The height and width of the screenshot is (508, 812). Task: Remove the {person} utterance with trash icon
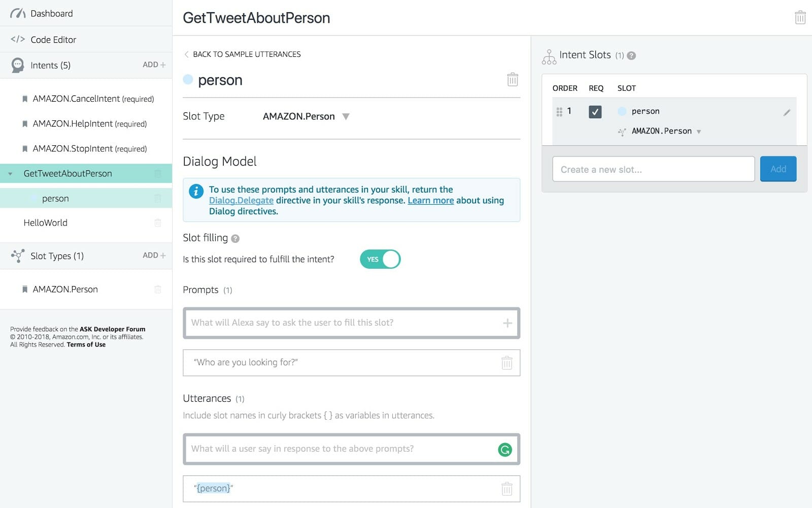(x=506, y=489)
